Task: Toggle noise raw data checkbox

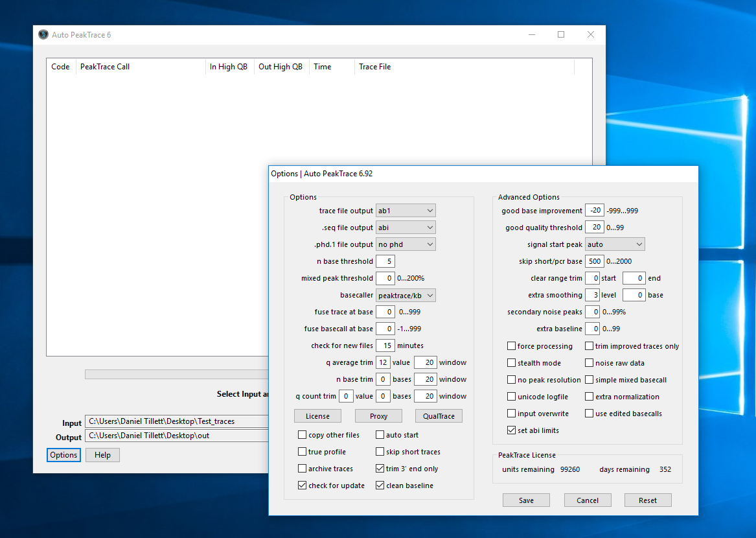Action: (x=589, y=363)
